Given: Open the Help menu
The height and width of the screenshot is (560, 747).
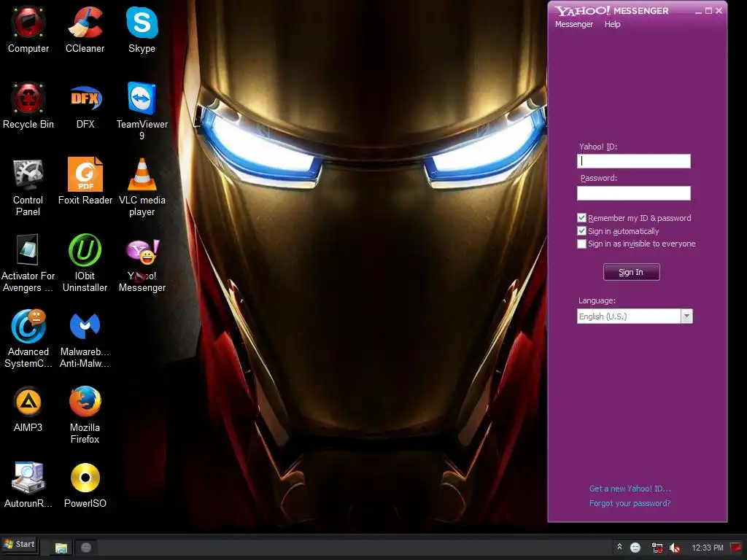Looking at the screenshot, I should pos(612,24).
